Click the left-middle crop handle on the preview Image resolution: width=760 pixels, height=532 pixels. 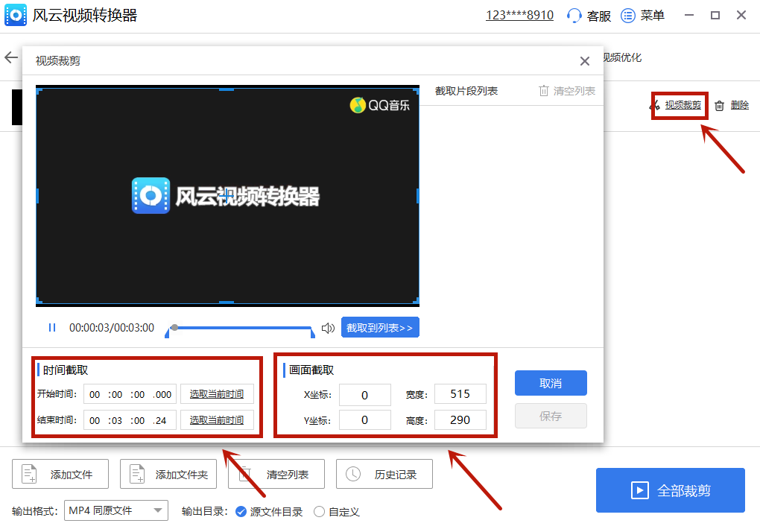38,196
